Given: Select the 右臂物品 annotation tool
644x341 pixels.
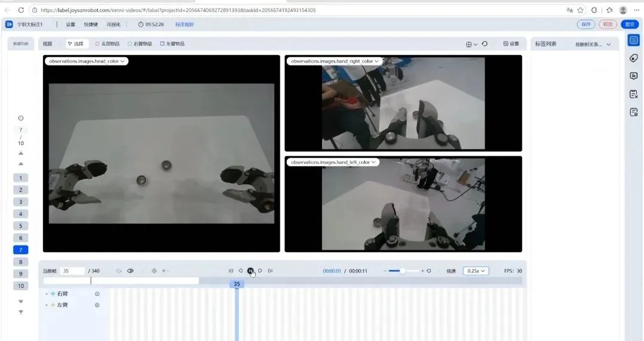Looking at the screenshot, I should click(x=140, y=44).
